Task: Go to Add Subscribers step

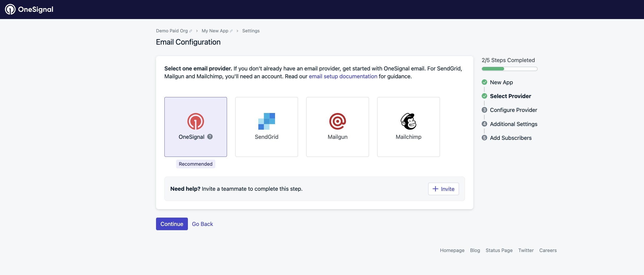Action: 511,138
